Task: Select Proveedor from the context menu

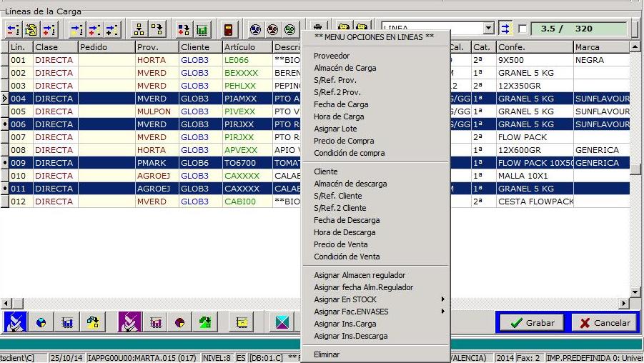Action: 332,56
